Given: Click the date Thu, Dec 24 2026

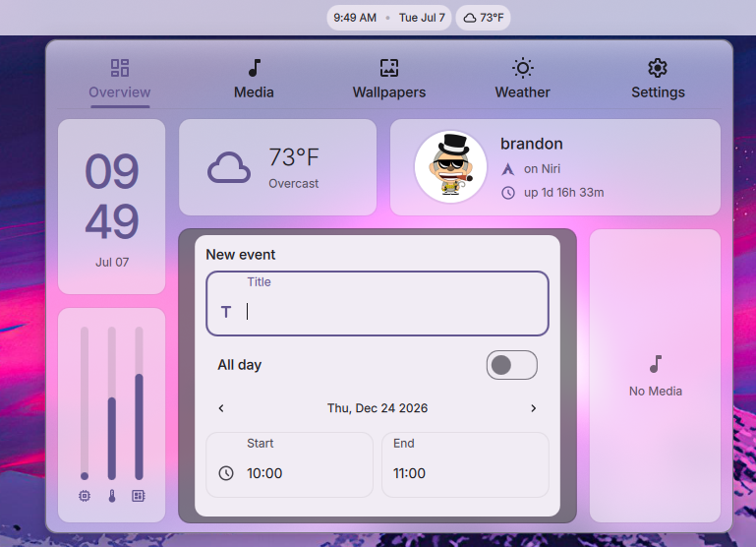Looking at the screenshot, I should tap(378, 408).
